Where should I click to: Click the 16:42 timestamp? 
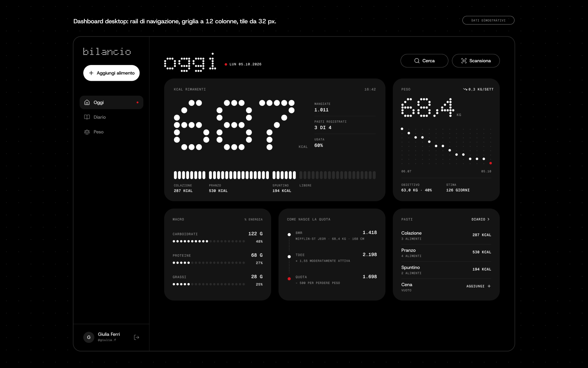tap(370, 89)
